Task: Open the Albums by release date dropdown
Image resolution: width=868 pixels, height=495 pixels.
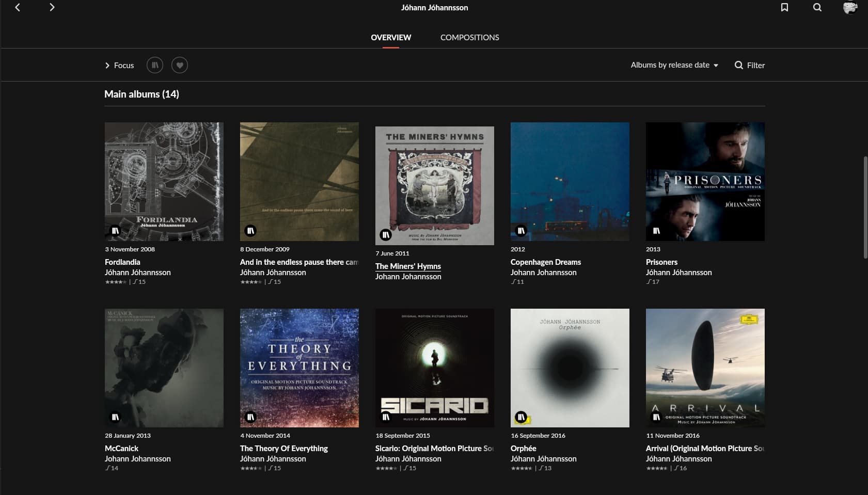Action: 674,65
